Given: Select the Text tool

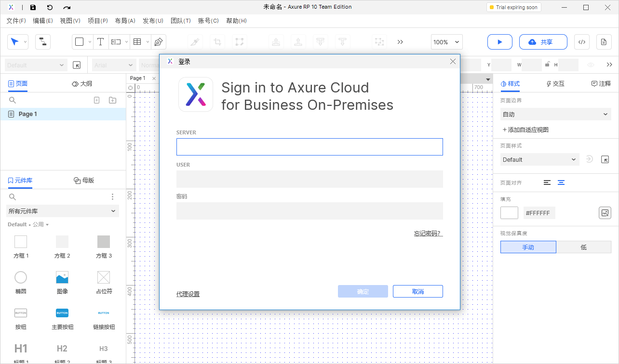Looking at the screenshot, I should tap(100, 42).
